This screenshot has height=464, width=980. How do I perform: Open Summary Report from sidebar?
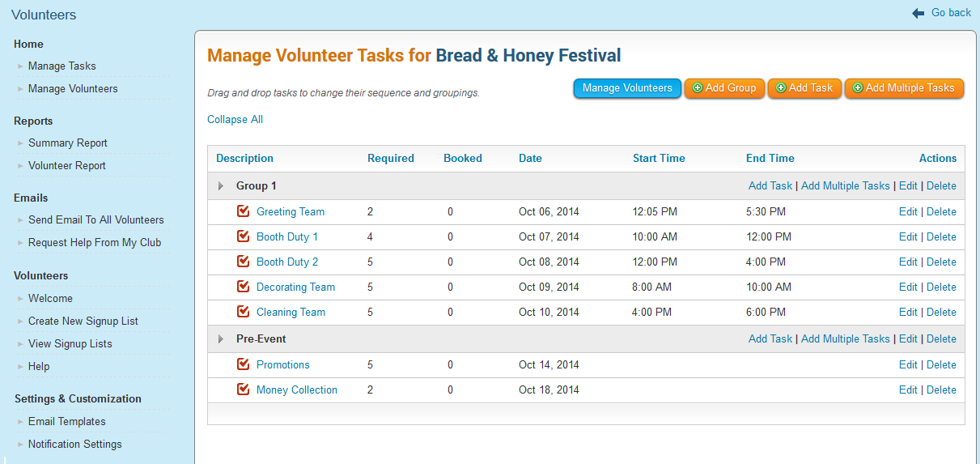(68, 143)
